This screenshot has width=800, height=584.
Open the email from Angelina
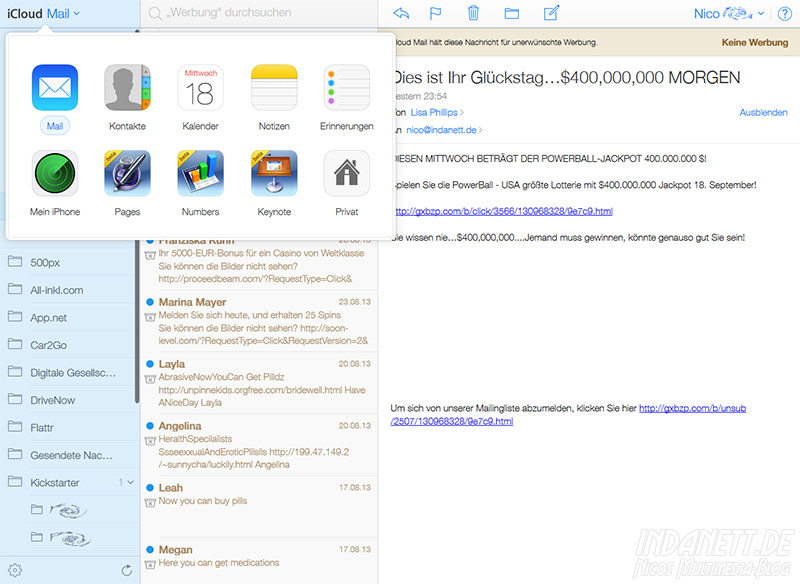[259, 445]
